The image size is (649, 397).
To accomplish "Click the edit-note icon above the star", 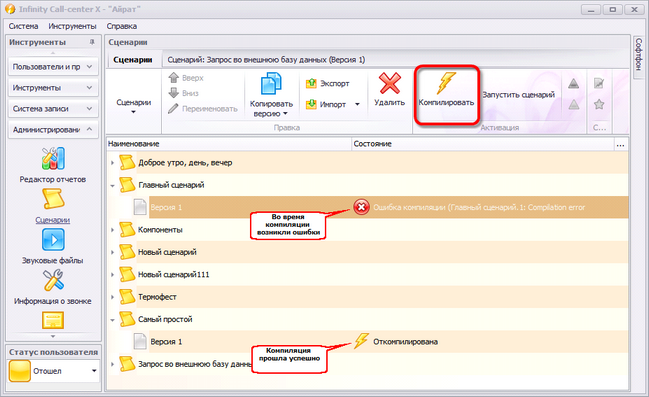I will [x=599, y=84].
